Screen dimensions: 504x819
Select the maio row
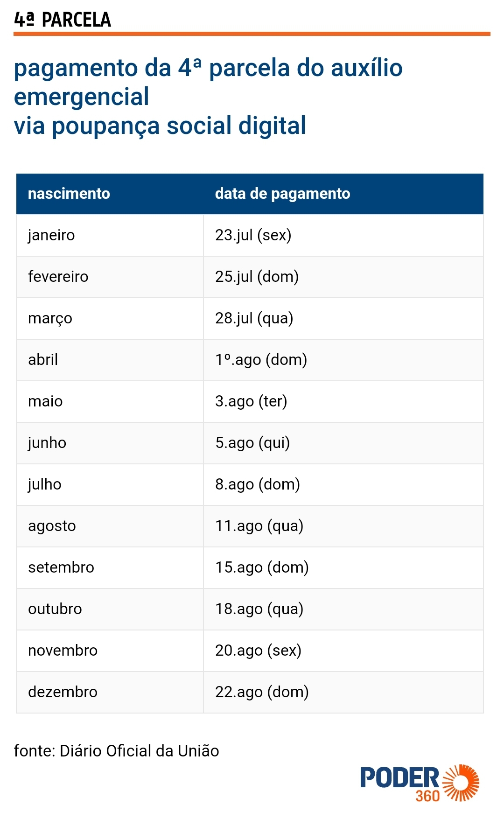pyautogui.click(x=250, y=401)
